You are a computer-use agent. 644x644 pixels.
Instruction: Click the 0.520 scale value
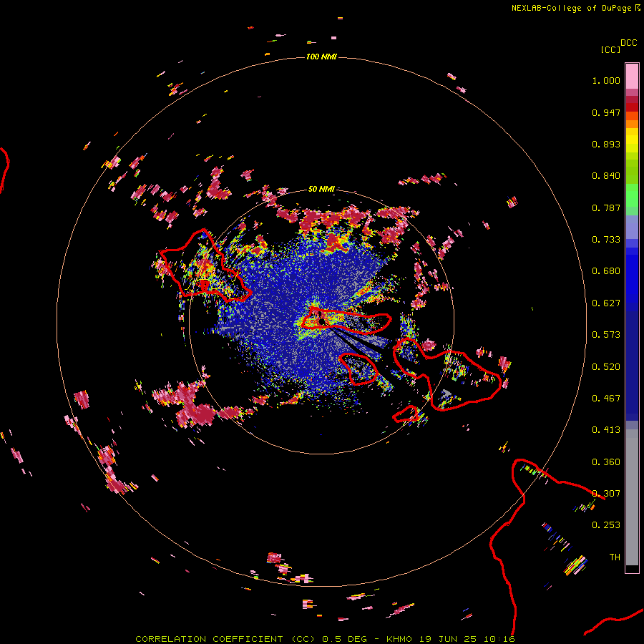pyautogui.click(x=606, y=367)
